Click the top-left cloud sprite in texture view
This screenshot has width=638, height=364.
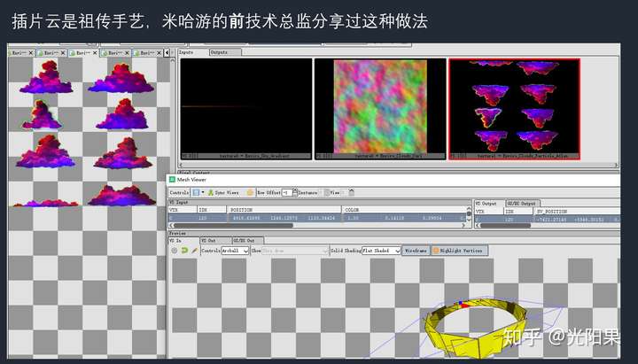(x=46, y=77)
